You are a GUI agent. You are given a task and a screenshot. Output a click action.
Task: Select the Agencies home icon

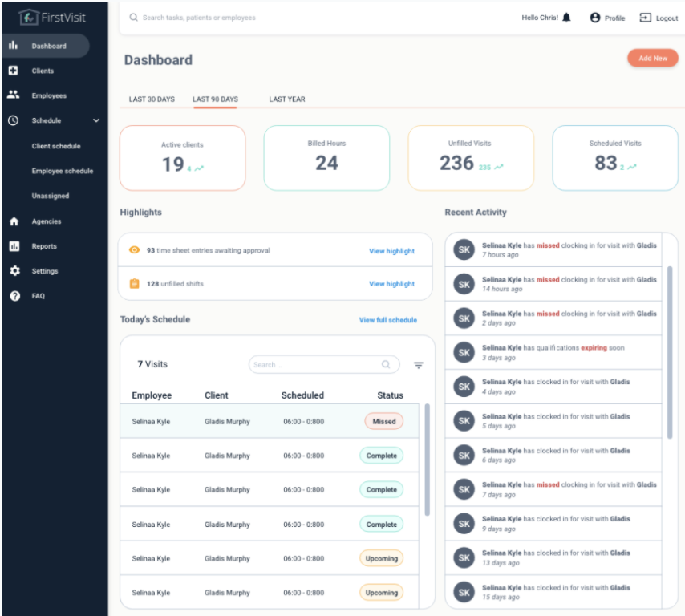[14, 221]
